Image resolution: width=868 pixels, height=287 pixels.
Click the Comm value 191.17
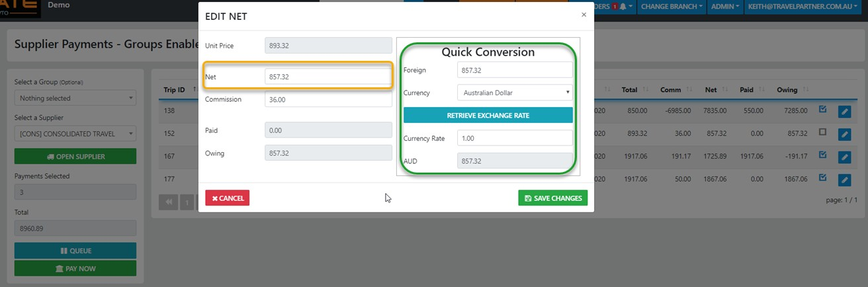(679, 155)
